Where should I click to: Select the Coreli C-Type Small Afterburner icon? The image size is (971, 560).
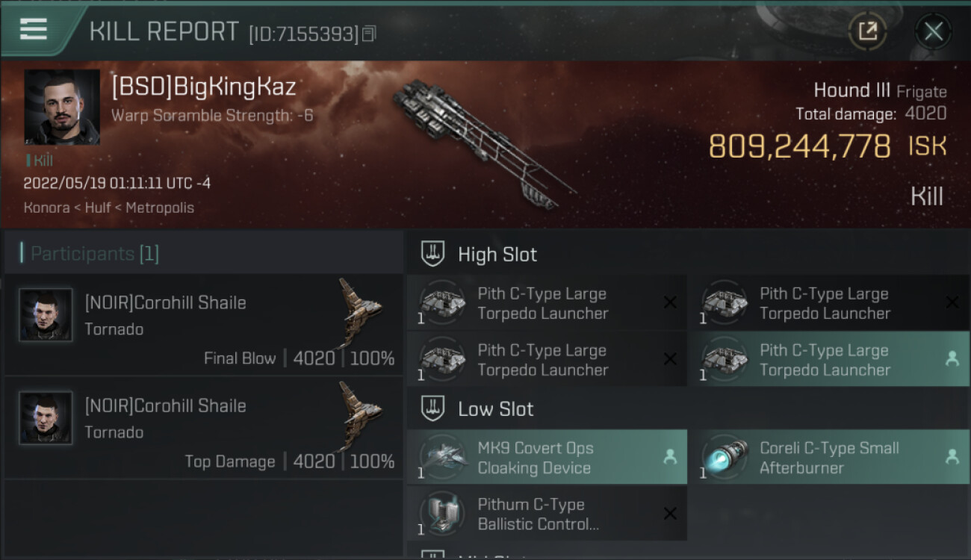click(725, 457)
